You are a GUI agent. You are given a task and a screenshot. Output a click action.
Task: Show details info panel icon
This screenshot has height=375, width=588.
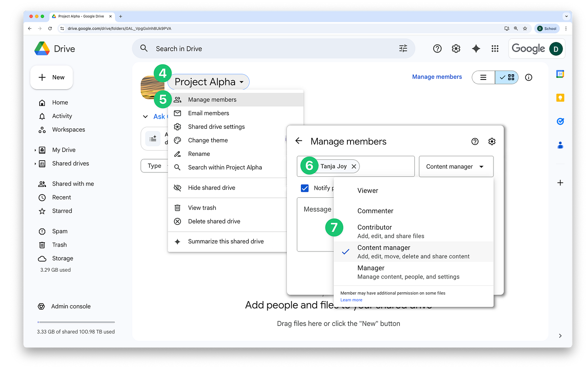(x=529, y=78)
